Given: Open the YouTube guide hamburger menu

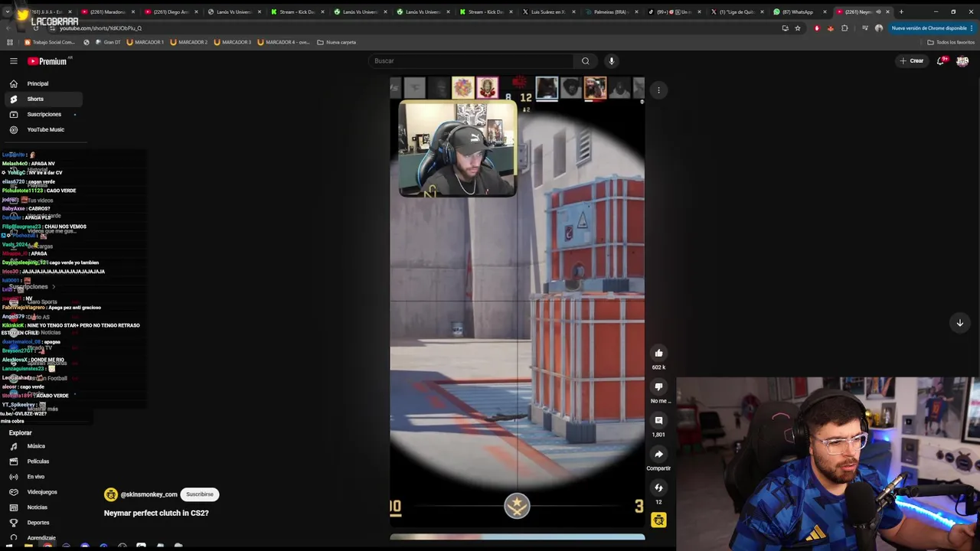Looking at the screenshot, I should point(14,60).
